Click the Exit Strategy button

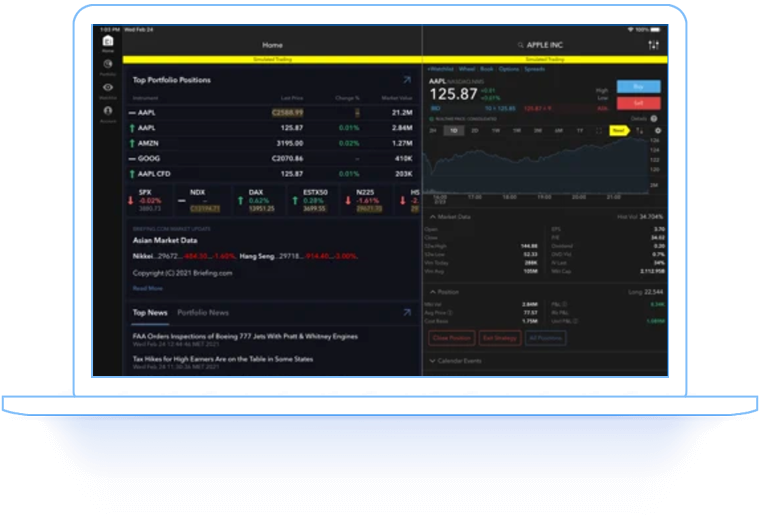500,338
